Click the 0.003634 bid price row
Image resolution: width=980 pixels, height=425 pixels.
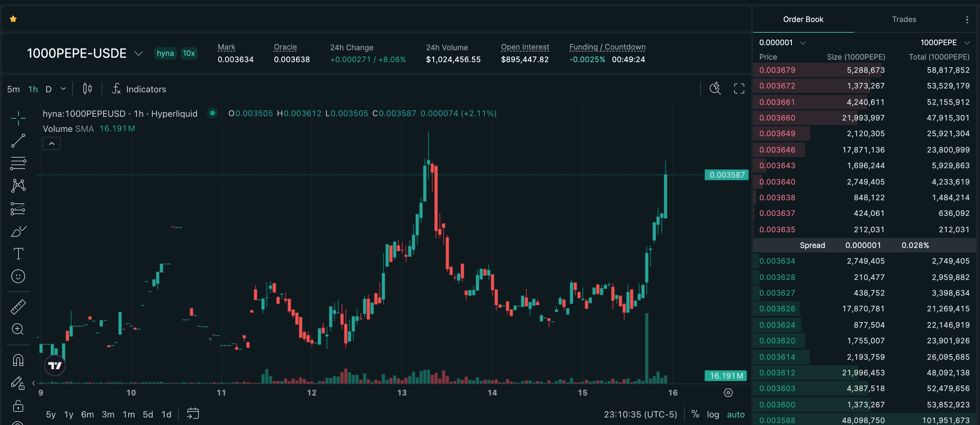tap(777, 261)
